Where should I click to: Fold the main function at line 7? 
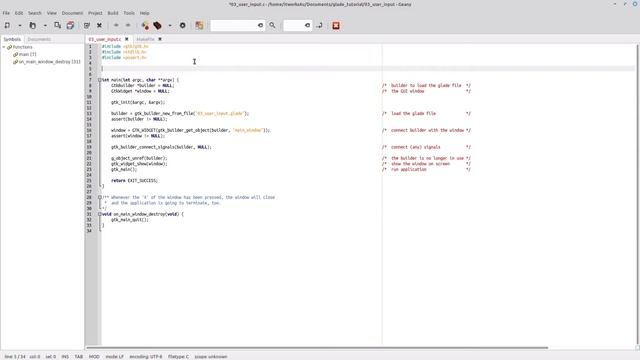pos(100,80)
